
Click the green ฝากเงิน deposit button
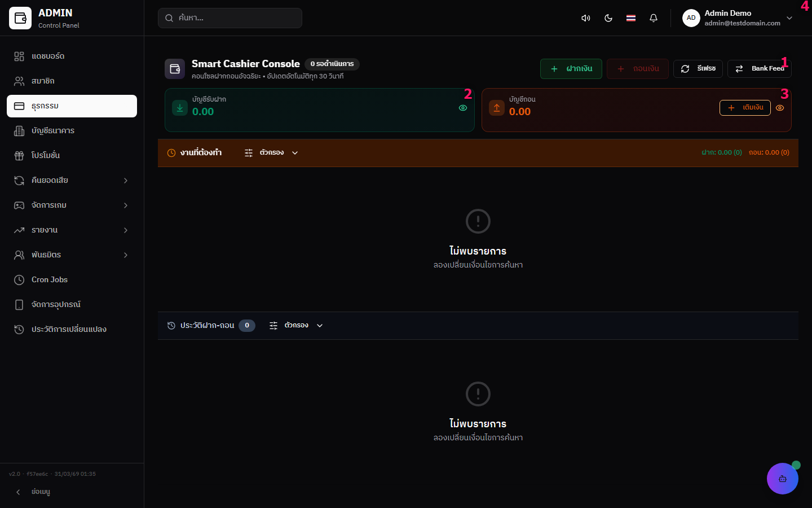click(571, 69)
